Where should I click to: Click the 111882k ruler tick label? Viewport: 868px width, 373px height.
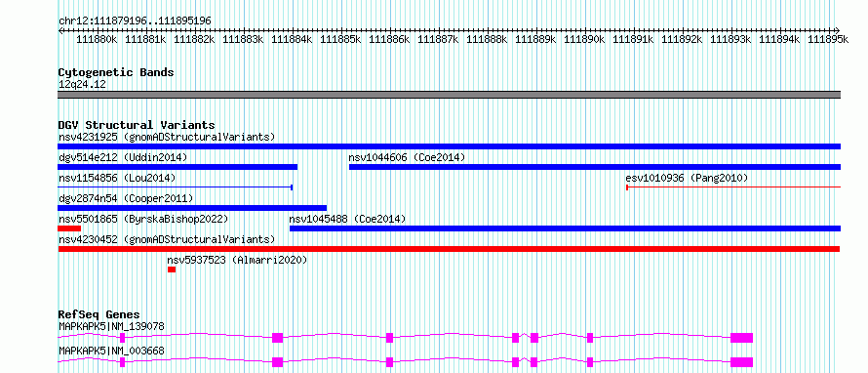click(x=194, y=39)
